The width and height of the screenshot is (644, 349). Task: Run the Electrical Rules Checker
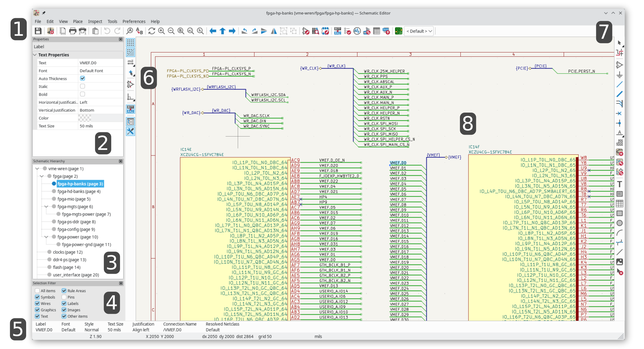(348, 31)
